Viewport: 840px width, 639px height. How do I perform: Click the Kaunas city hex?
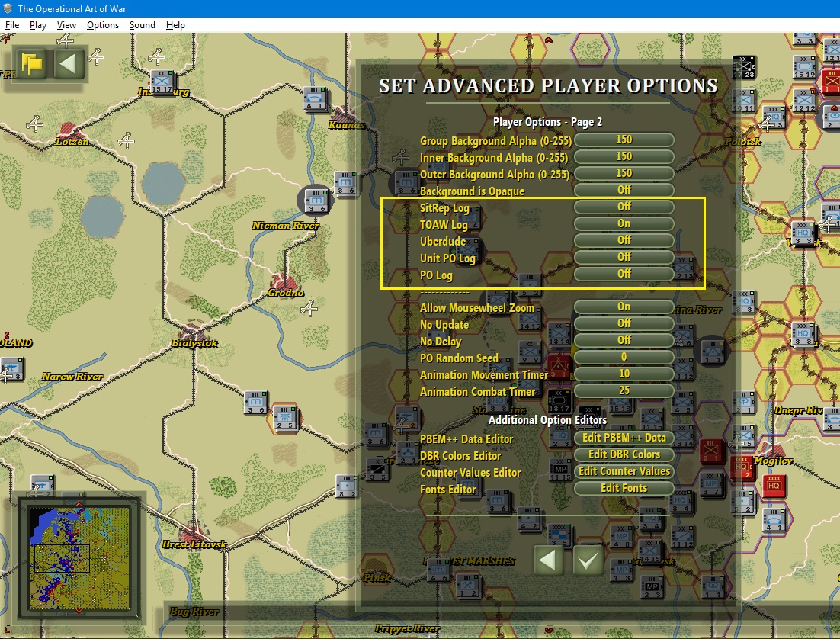345,115
